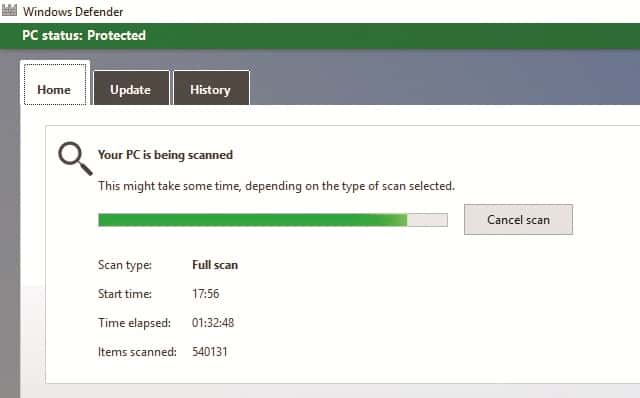Click the green scan progress bar
The image size is (640, 398).
coord(273,220)
